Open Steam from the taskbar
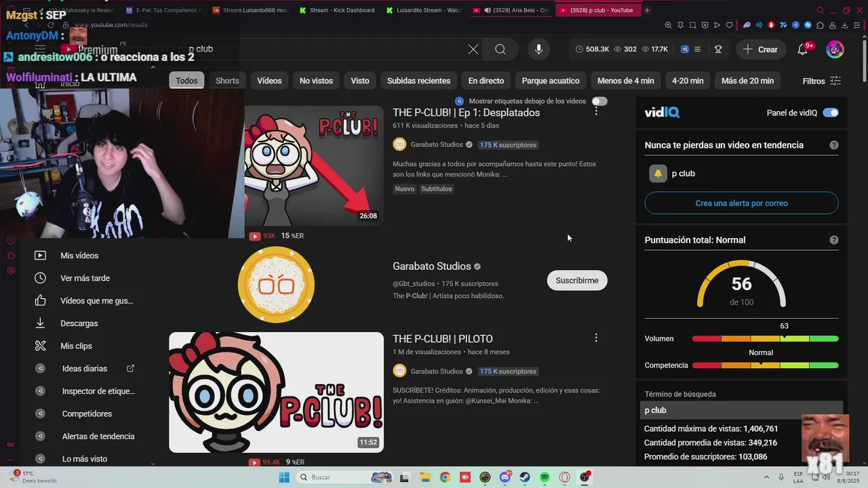The image size is (868, 488). point(525,477)
